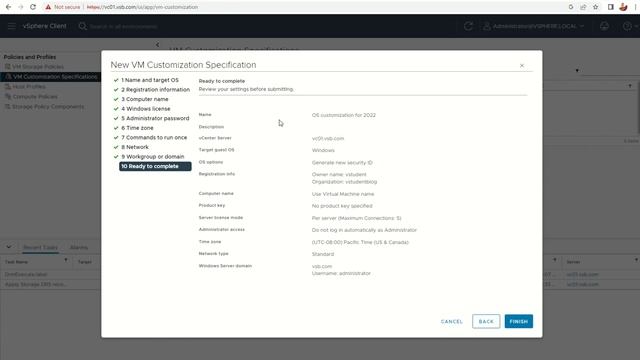Click the Cancel button
This screenshot has width=640, height=360.
point(452,322)
